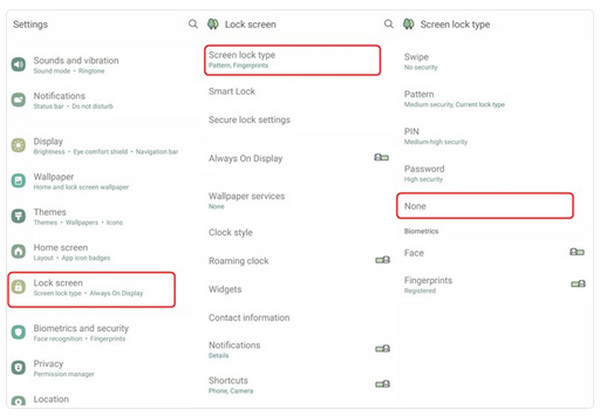The image size is (600, 417).
Task: Select None as screen lock type
Action: (485, 206)
